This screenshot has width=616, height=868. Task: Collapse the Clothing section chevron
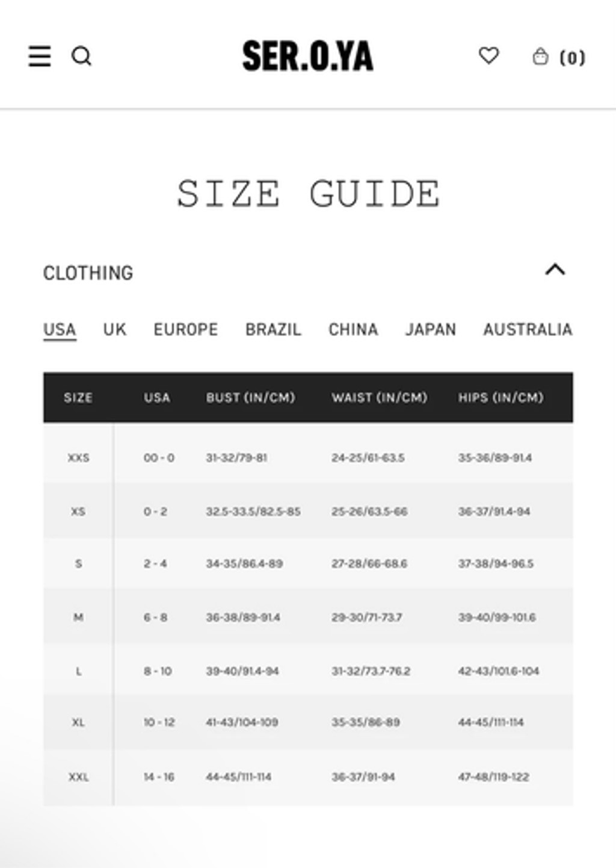(x=555, y=270)
